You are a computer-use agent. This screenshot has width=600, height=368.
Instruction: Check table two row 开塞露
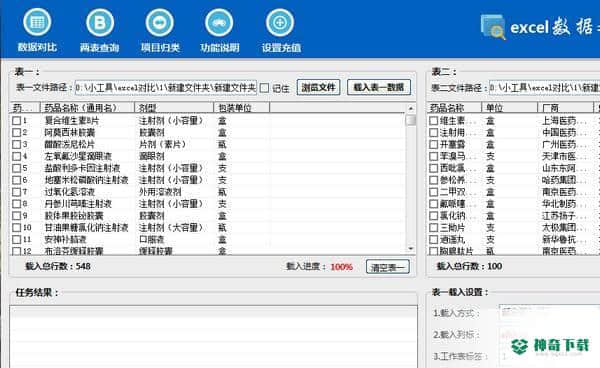pos(434,145)
